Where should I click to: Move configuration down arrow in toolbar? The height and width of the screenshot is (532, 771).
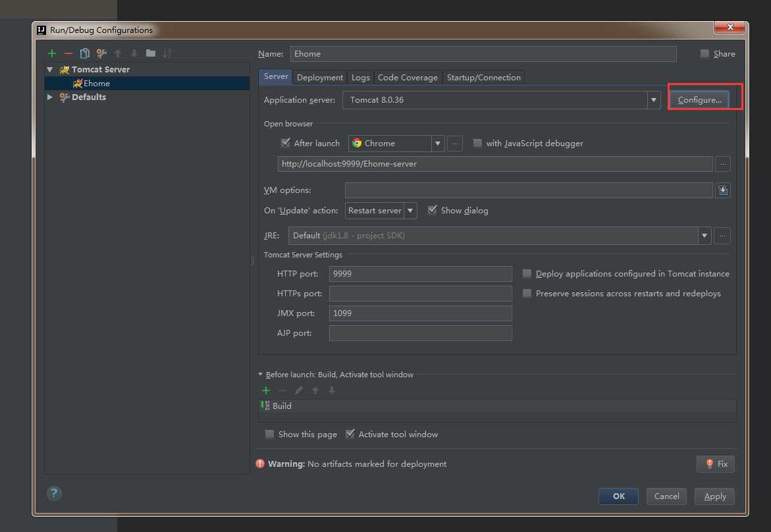point(134,53)
